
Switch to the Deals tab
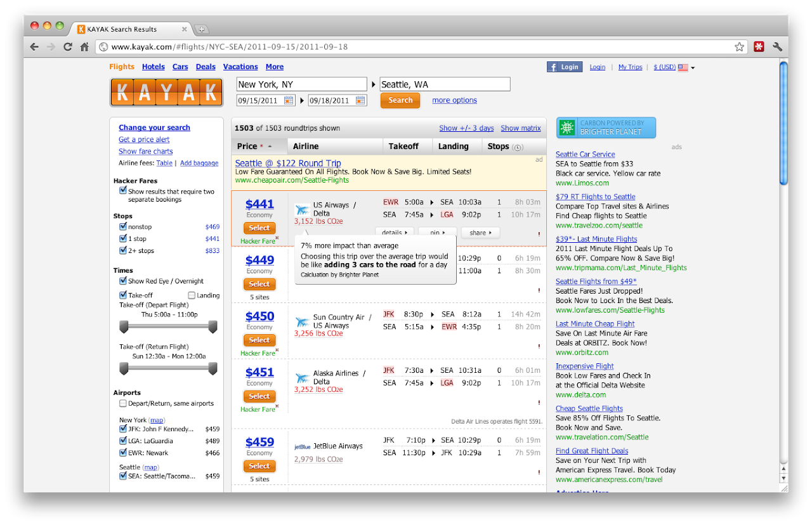pos(206,67)
